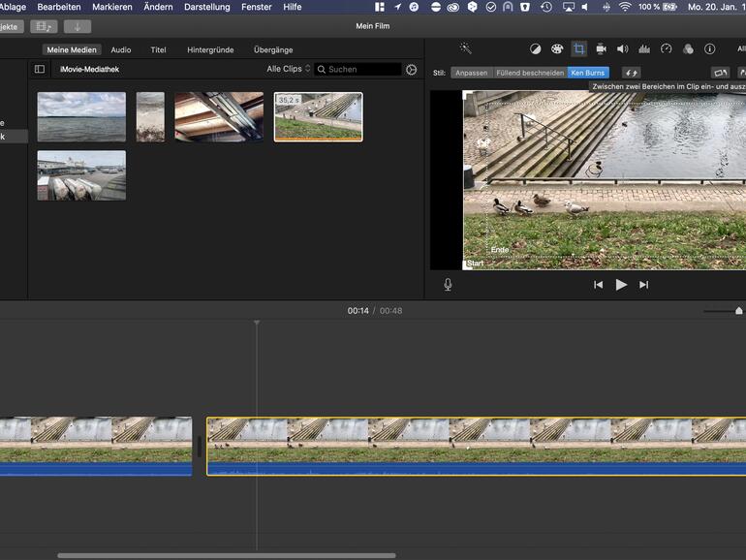Select the Füllend beschneiden crop style

click(529, 73)
